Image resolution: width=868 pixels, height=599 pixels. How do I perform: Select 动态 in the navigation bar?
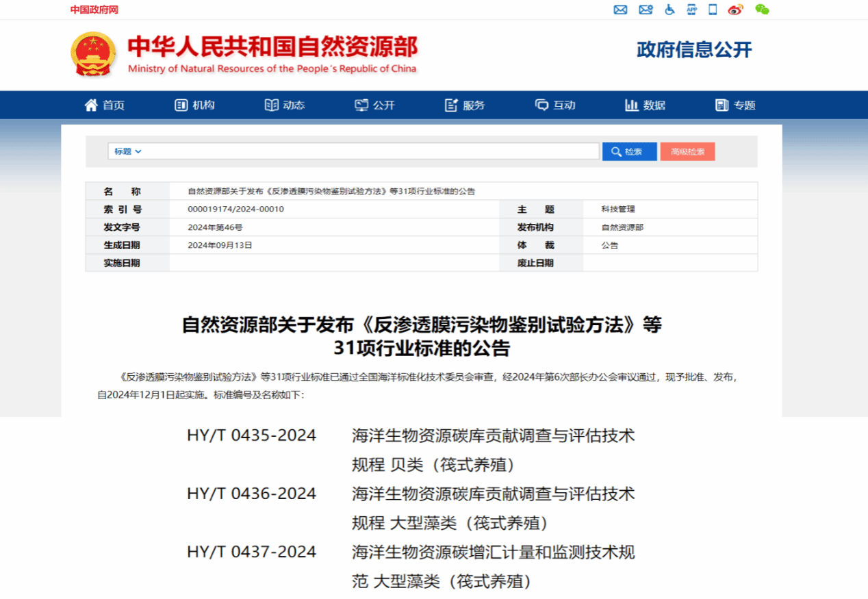285,105
